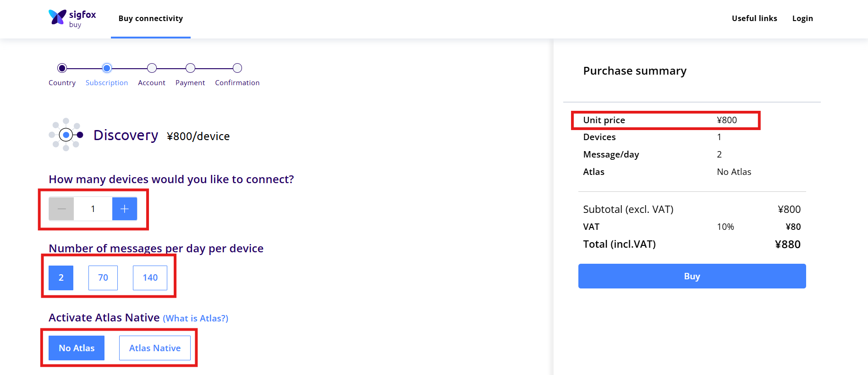The width and height of the screenshot is (868, 375).
Task: Select 2 messages per day
Action: (61, 278)
